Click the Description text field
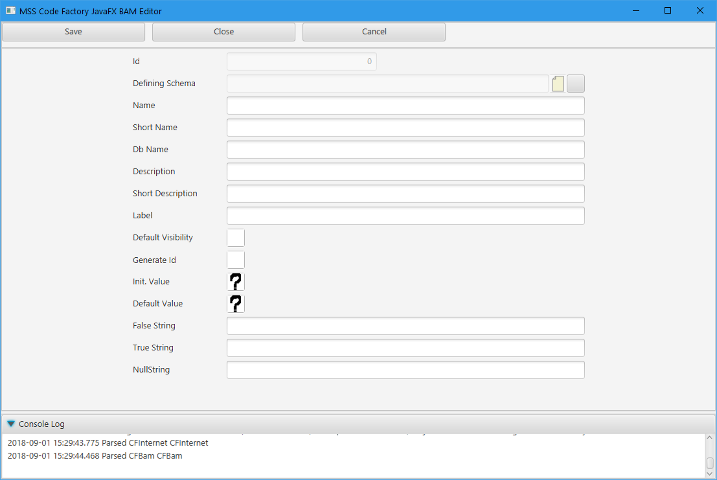The width and height of the screenshot is (717, 480). point(405,172)
